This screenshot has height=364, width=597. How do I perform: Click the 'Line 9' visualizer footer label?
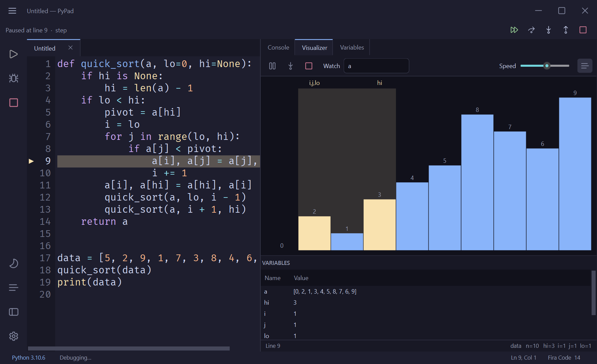point(273,346)
